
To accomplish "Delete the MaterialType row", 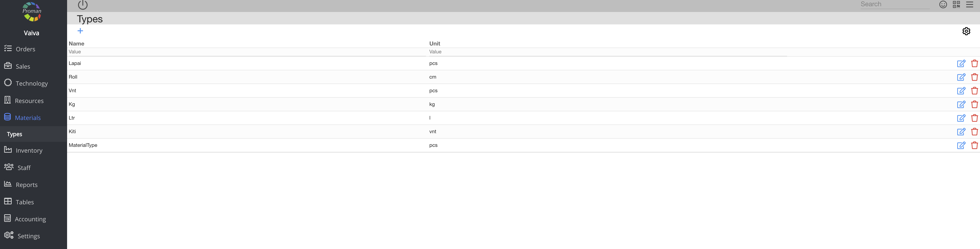I will click(x=974, y=145).
